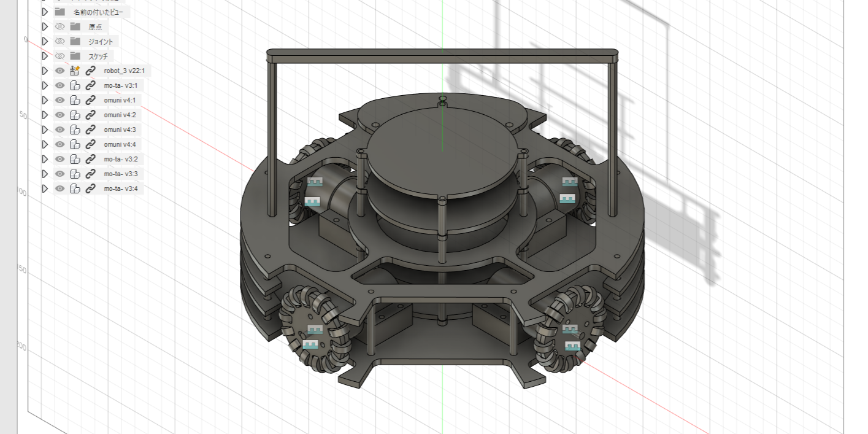Image resolution: width=868 pixels, height=434 pixels.
Task: Click the link icon for omuni v4:2
Action: click(x=91, y=115)
